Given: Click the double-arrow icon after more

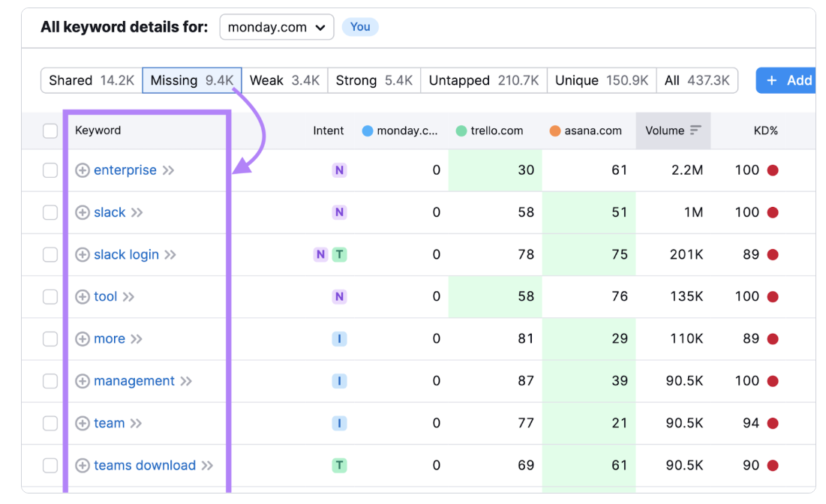Looking at the screenshot, I should 137,339.
